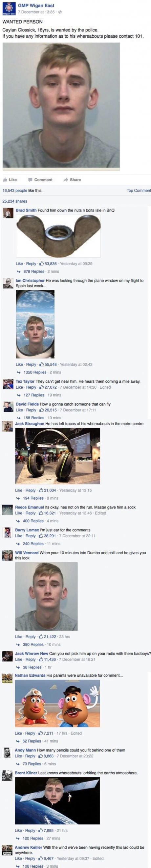Click the thumbs-up icon showing 53,836 likes
This screenshot has width=151, height=868.
(x=42, y=264)
